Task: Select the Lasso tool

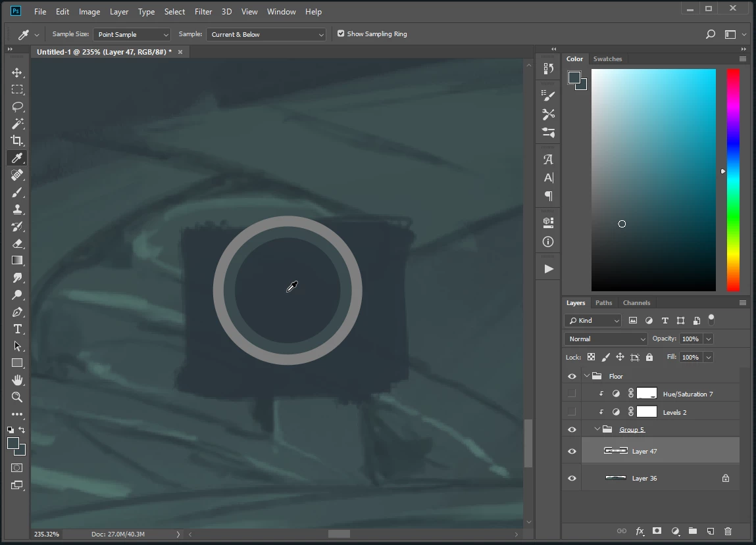Action: coord(17,107)
